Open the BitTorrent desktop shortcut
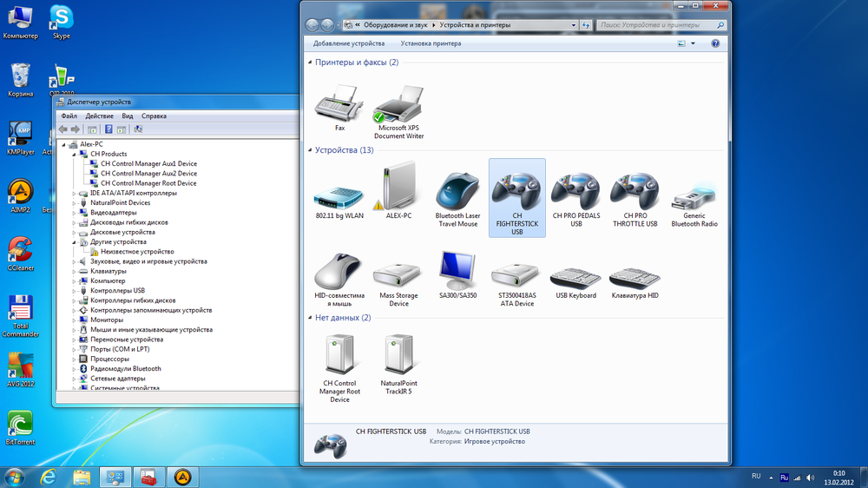This screenshot has height=488, width=868. 21,427
